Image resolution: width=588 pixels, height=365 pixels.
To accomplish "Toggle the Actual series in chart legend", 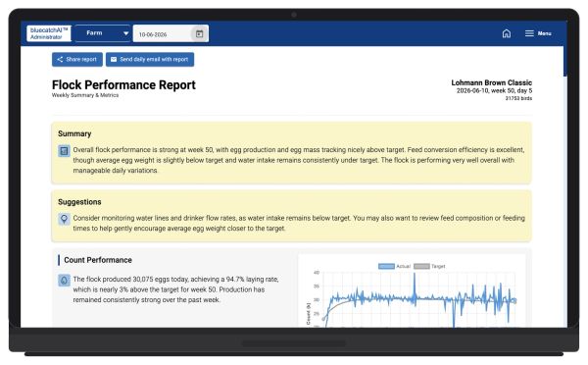I will (395, 266).
